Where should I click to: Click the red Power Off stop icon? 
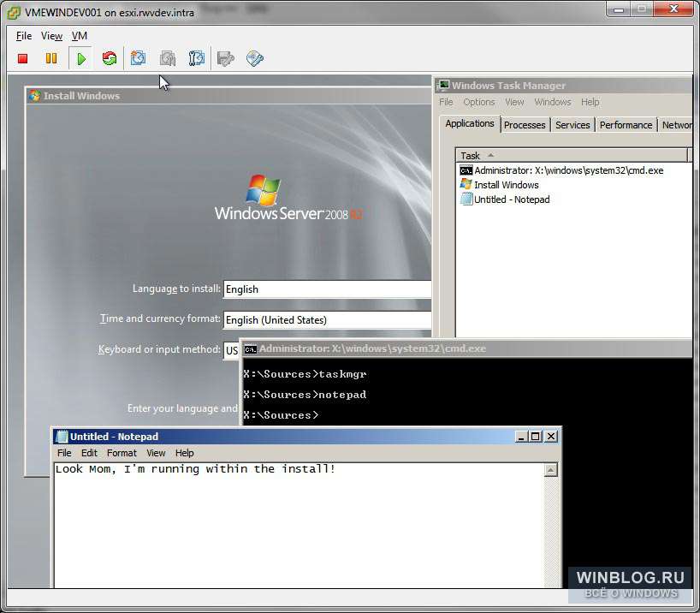coord(23,58)
